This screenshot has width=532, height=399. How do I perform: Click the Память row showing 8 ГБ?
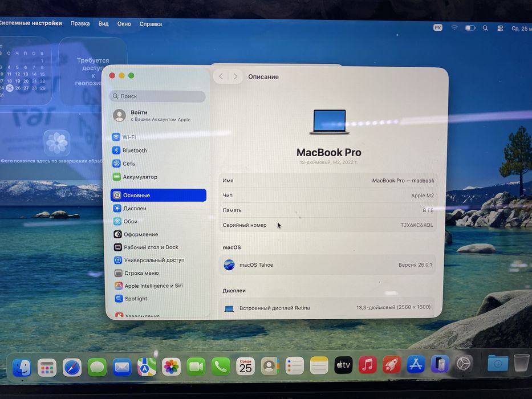(328, 210)
